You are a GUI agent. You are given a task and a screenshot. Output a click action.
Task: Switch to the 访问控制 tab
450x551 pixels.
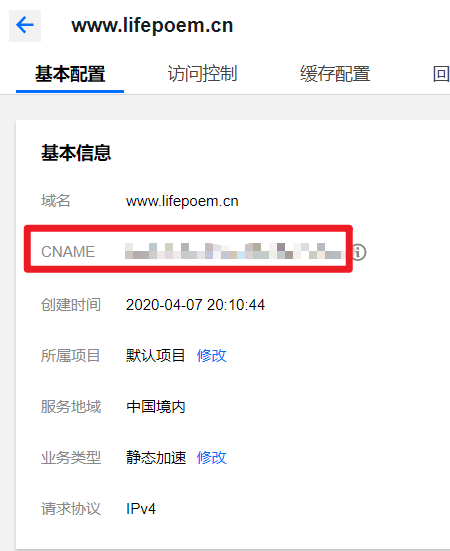[x=202, y=74]
